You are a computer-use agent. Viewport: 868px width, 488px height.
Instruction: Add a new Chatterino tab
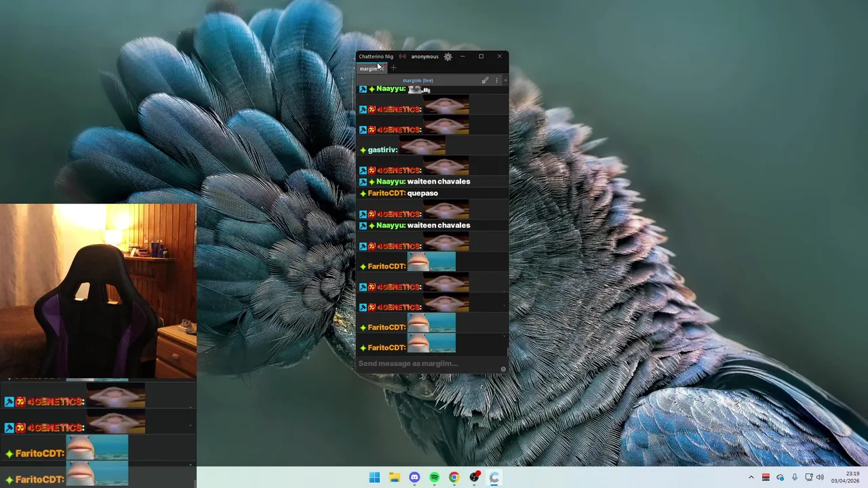393,68
